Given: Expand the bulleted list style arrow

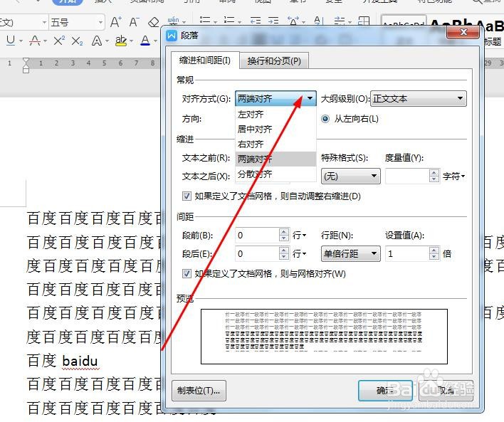Looking at the screenshot, I should click(215, 22).
